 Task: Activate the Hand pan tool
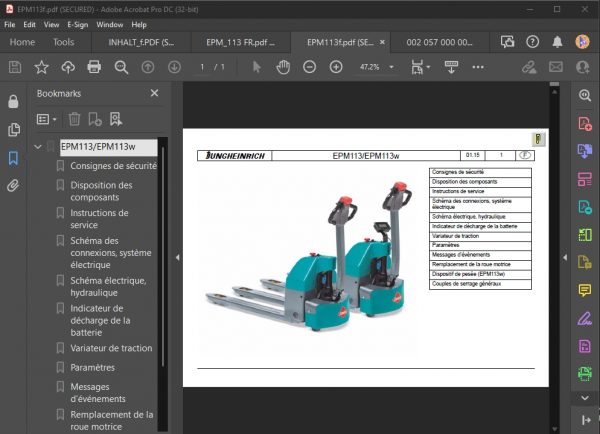click(283, 67)
